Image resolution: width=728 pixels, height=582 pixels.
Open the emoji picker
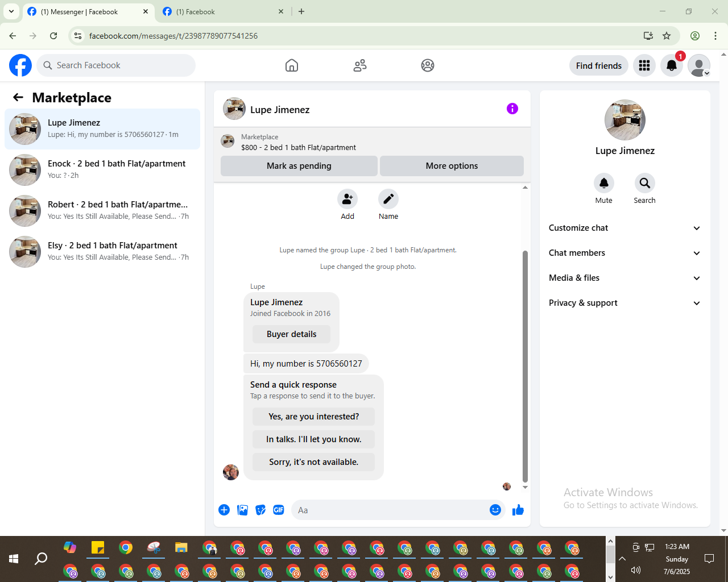click(495, 510)
